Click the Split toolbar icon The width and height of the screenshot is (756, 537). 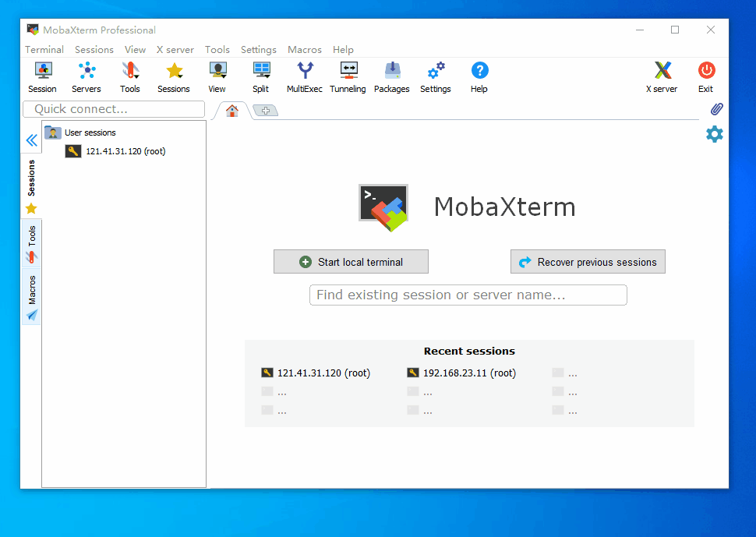coord(261,77)
